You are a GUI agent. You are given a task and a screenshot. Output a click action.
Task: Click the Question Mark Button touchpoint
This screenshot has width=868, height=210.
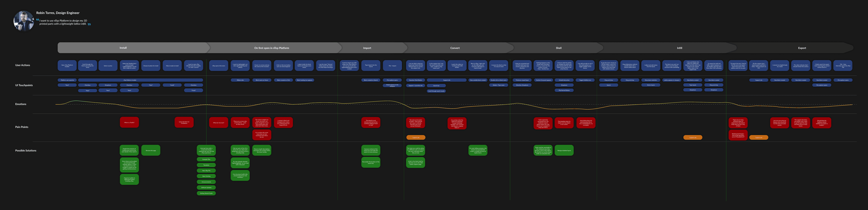coord(416,80)
